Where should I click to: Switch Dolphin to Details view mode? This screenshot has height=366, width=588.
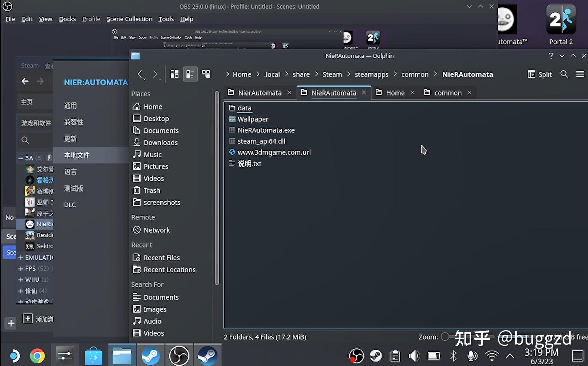point(206,74)
